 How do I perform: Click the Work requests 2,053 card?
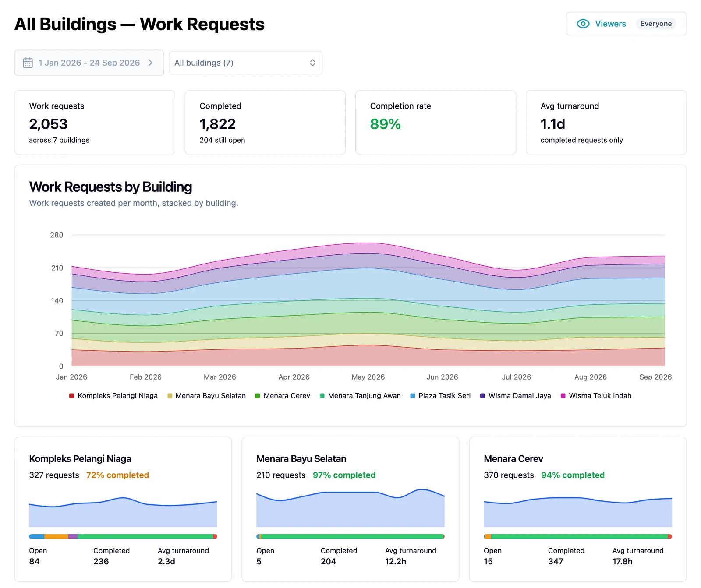[95, 123]
